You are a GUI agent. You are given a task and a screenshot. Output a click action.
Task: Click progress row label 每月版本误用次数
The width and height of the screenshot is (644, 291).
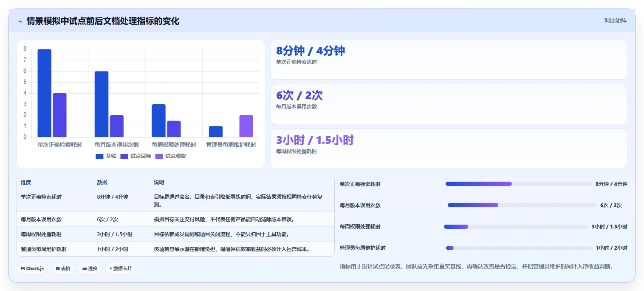360,205
